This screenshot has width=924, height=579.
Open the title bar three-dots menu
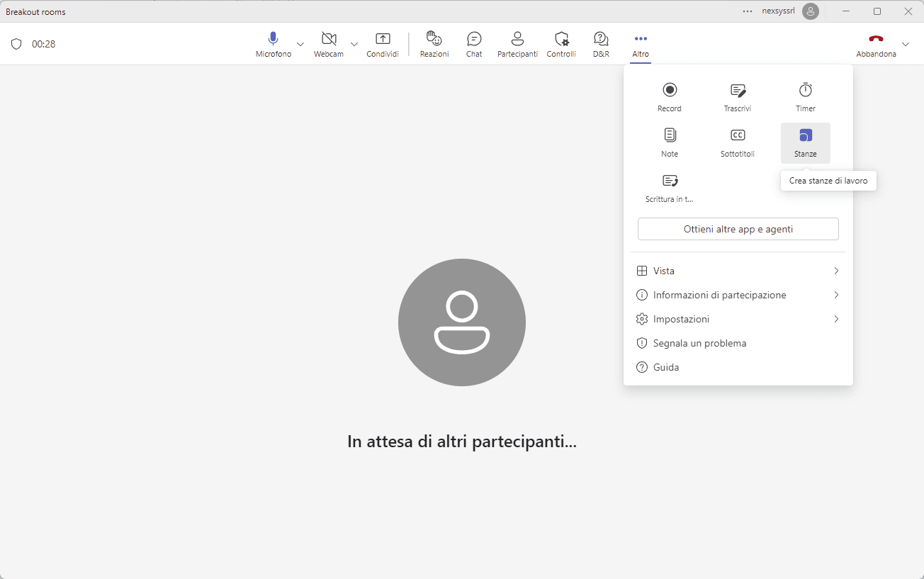pyautogui.click(x=748, y=11)
